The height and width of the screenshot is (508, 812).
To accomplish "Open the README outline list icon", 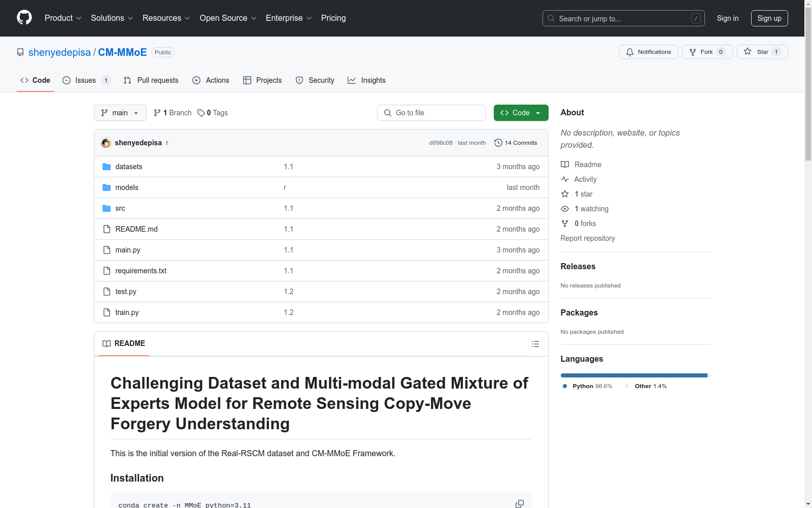I will [535, 344].
